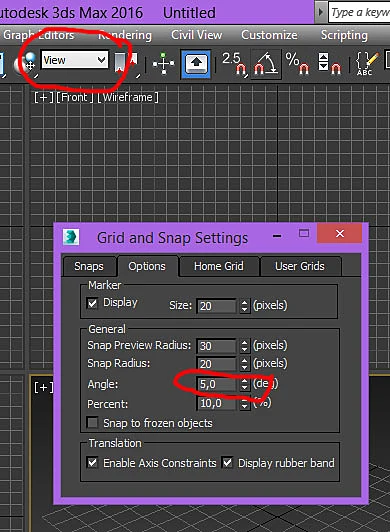Toggle the Angle Snap tool
The height and width of the screenshot is (532, 390).
tap(266, 63)
